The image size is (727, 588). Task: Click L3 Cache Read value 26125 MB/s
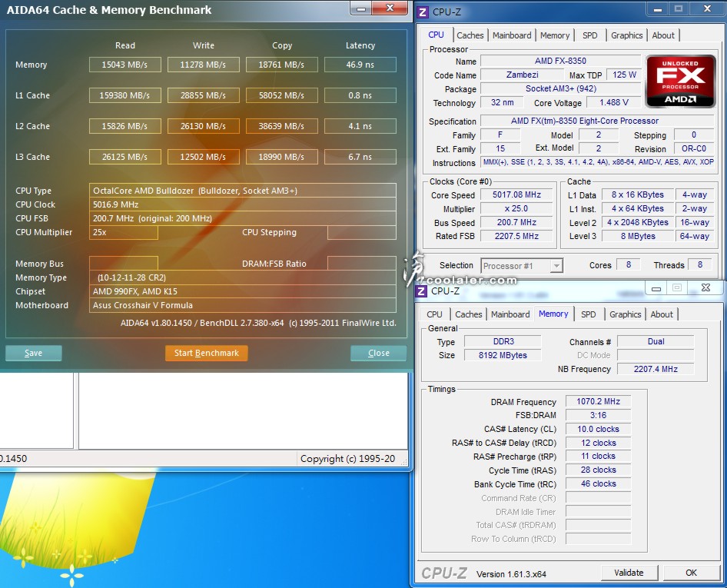click(x=124, y=157)
